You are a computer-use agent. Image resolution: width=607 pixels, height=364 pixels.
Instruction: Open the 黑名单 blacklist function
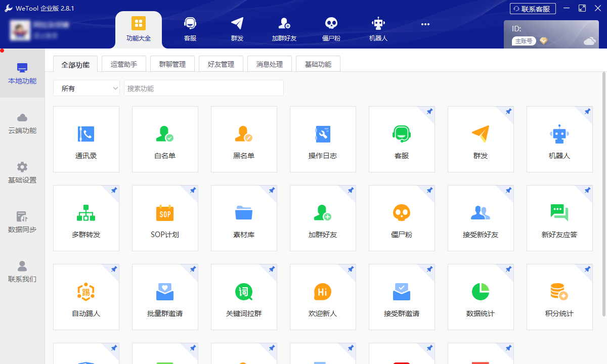(244, 139)
